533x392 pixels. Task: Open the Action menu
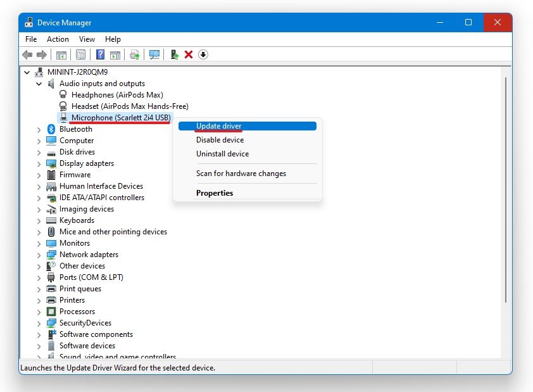pos(58,39)
